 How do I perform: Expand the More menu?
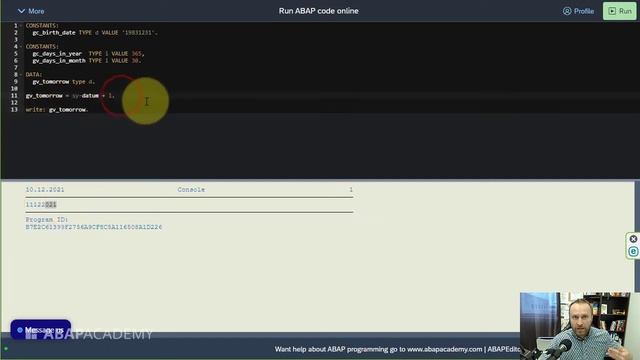[x=31, y=11]
